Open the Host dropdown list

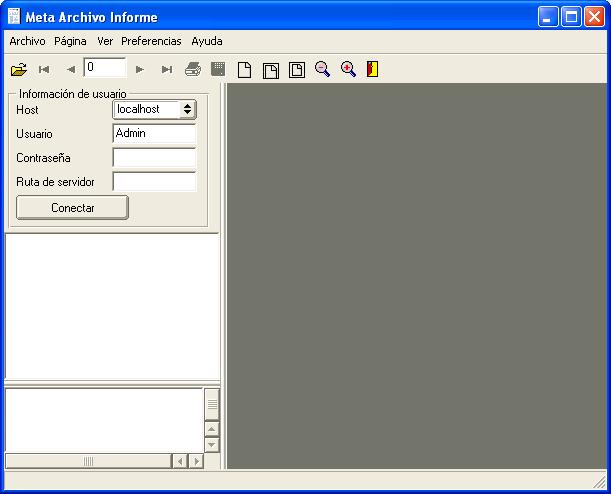[x=187, y=110]
